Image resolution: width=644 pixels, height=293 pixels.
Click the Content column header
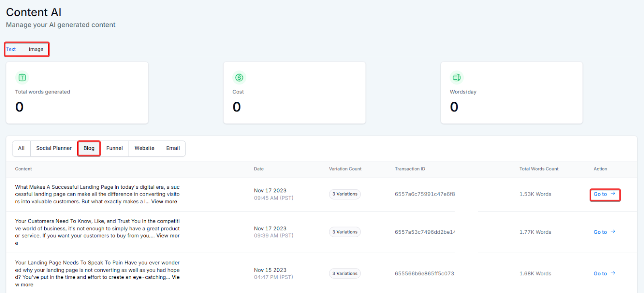(x=23, y=169)
